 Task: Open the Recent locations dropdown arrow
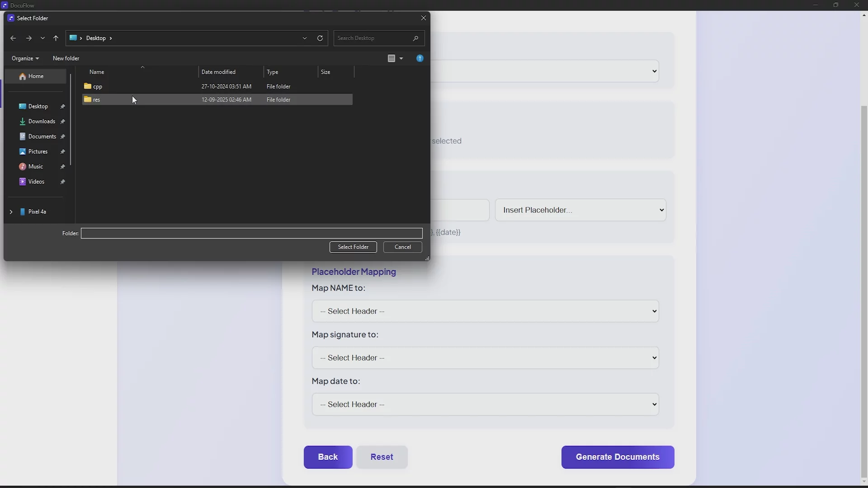pyautogui.click(x=42, y=38)
